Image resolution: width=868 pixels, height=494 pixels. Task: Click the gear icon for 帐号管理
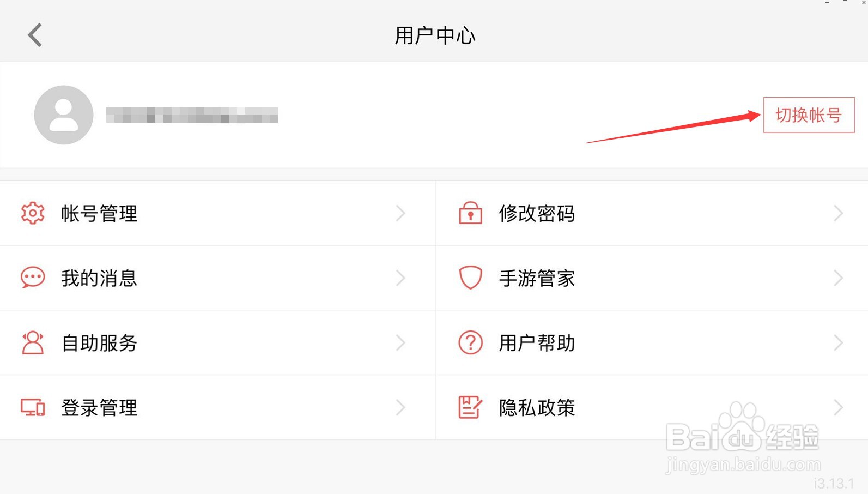pos(33,213)
